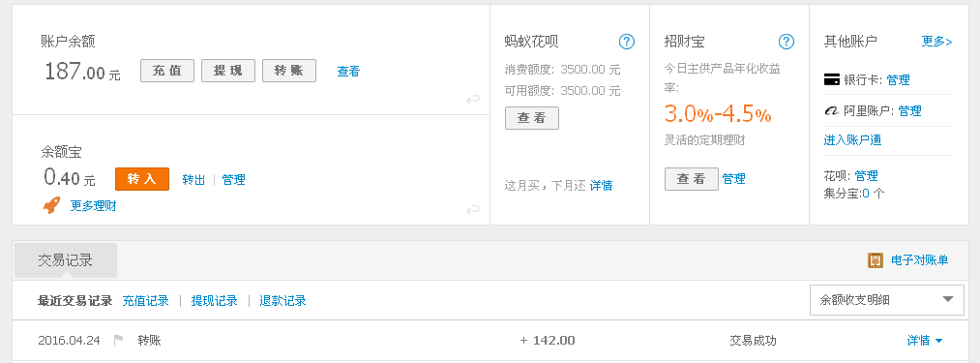Click the rocket icon next to 更多理财
The image size is (980, 363).
pyautogui.click(x=52, y=204)
